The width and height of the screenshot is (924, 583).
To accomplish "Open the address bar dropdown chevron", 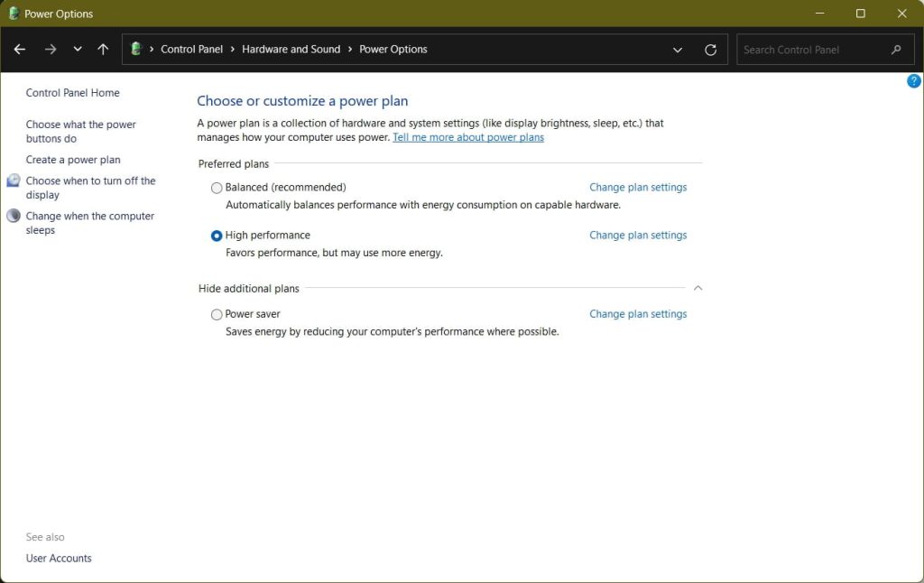I will [x=678, y=49].
